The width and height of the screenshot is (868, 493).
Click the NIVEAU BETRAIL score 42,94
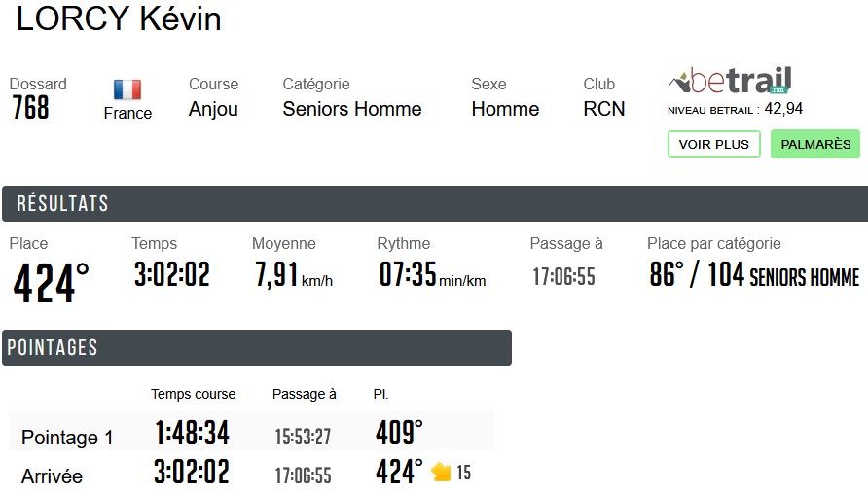tap(783, 109)
